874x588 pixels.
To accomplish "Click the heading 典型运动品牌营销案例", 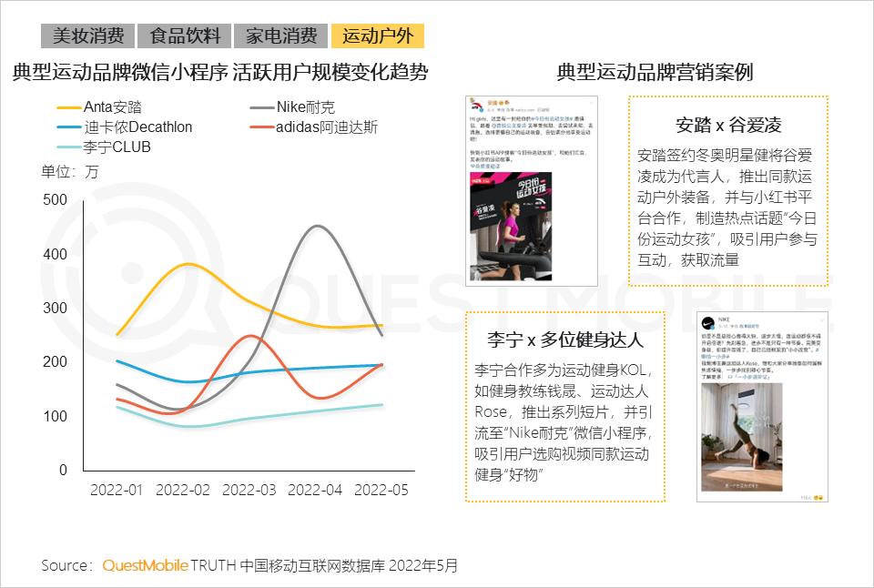I will 655,72.
